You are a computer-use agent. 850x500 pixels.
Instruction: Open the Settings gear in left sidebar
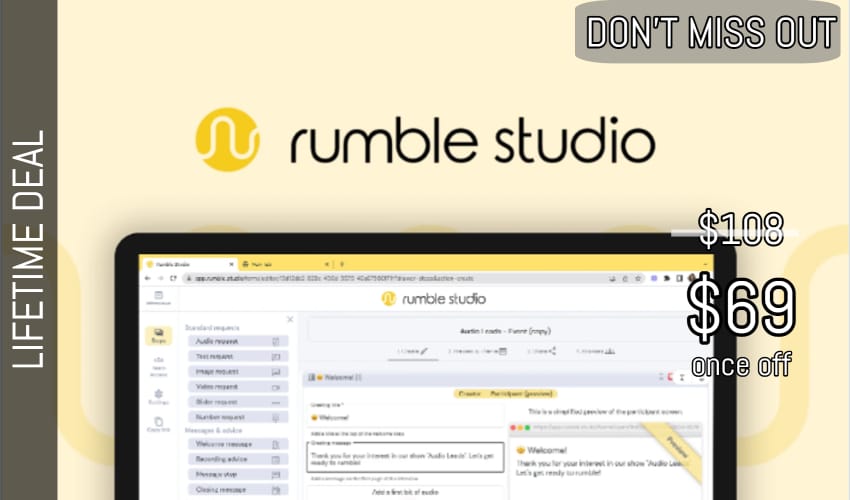tap(158, 397)
